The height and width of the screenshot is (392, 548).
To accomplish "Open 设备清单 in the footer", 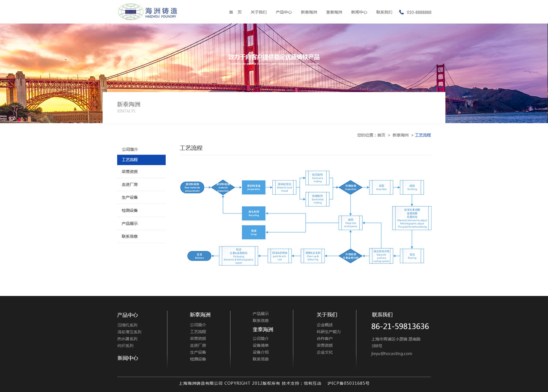I will (261, 346).
